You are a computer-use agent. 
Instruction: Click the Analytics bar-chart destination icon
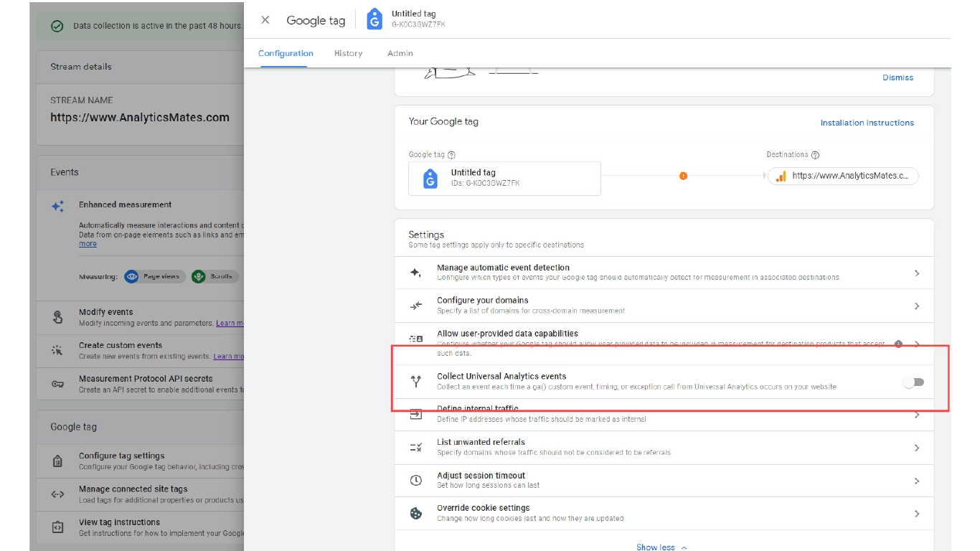click(x=781, y=176)
